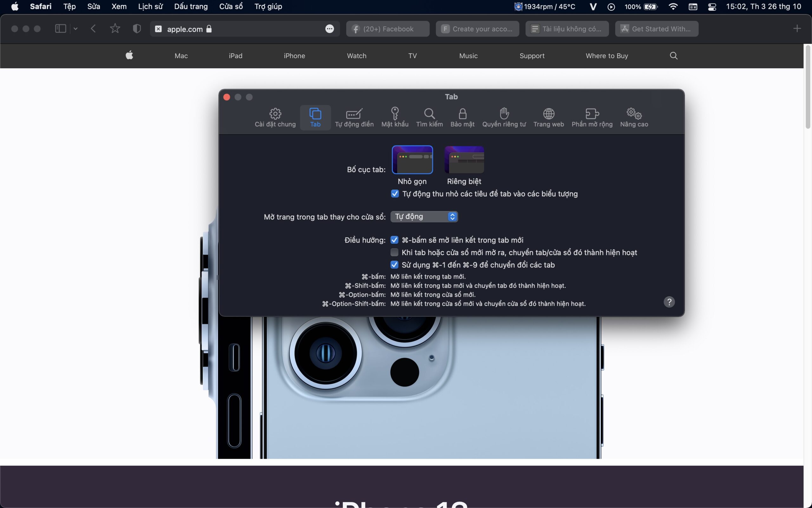Screen dimensions: 812x508
Task: Open the Tự động điền preferences pane
Action: [354, 117]
